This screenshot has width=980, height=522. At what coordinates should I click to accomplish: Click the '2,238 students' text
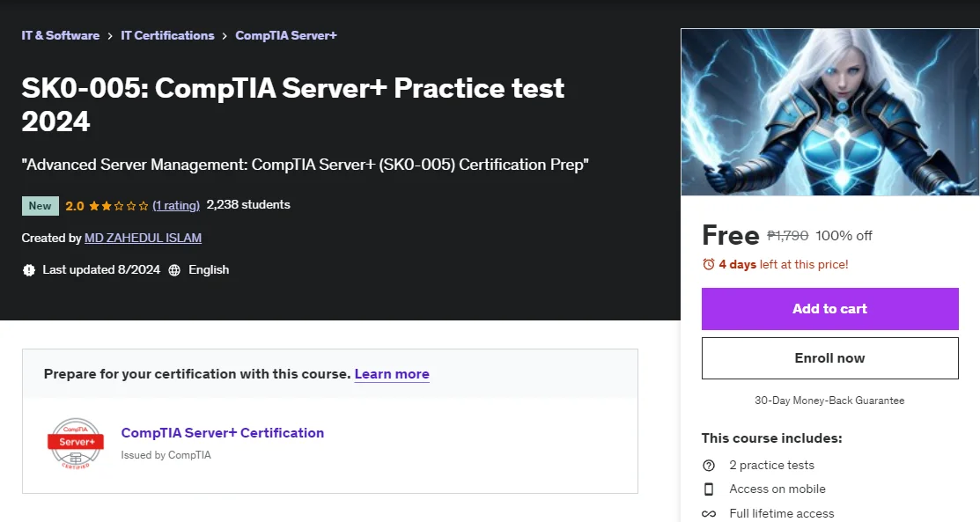[x=248, y=205]
